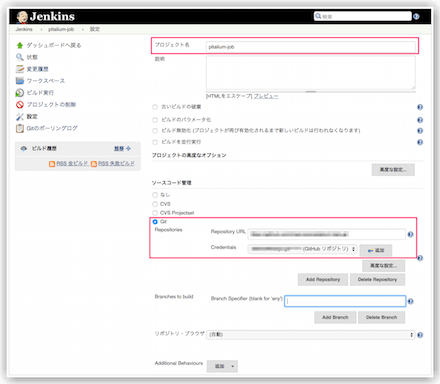Select the first source control radio above CVS
Screen dimensions: 440x384
click(155, 195)
